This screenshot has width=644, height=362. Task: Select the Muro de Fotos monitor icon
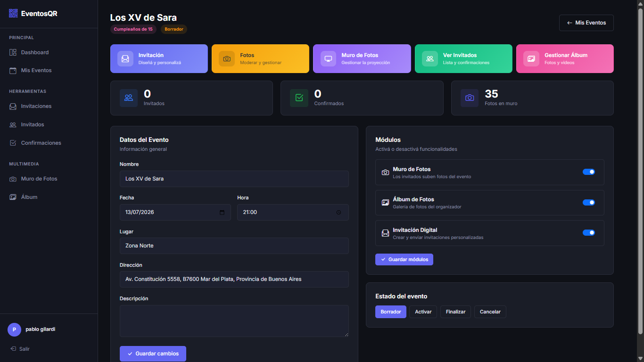coord(328,58)
